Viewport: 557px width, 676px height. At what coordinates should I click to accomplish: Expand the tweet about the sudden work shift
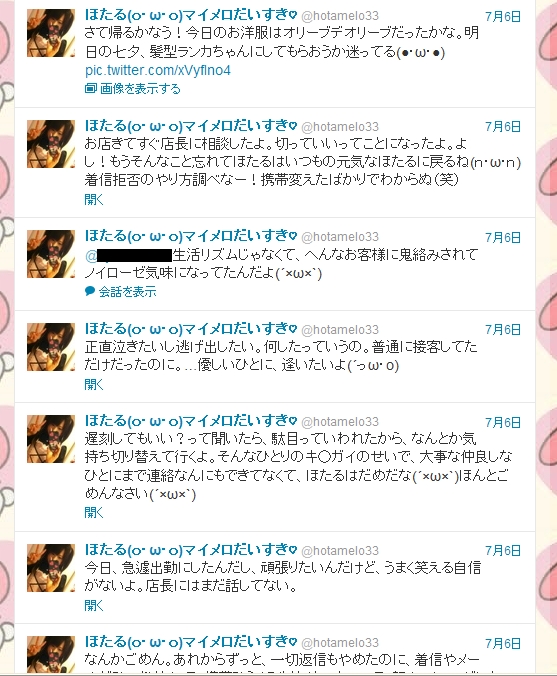(x=94, y=605)
